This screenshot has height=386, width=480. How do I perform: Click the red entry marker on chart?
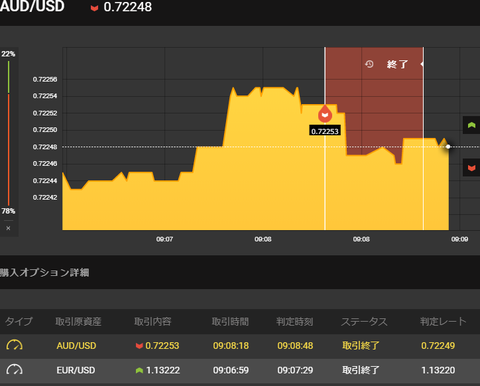(325, 114)
